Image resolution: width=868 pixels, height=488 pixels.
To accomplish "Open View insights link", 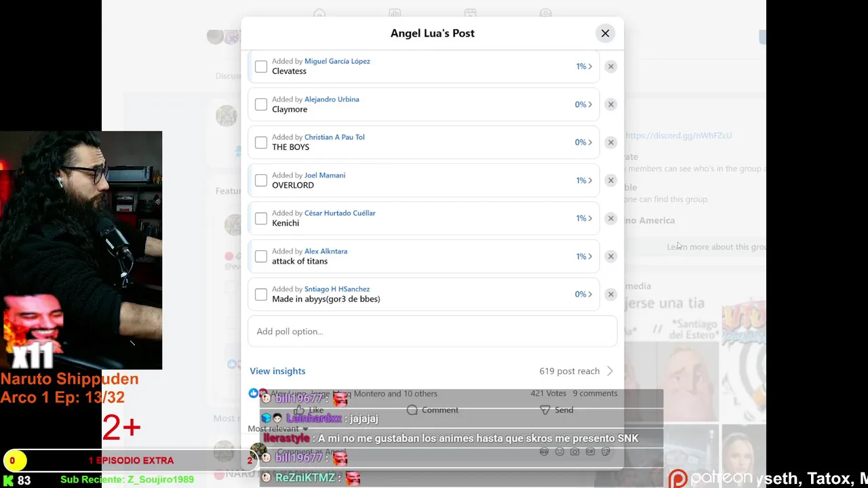I will pos(277,371).
